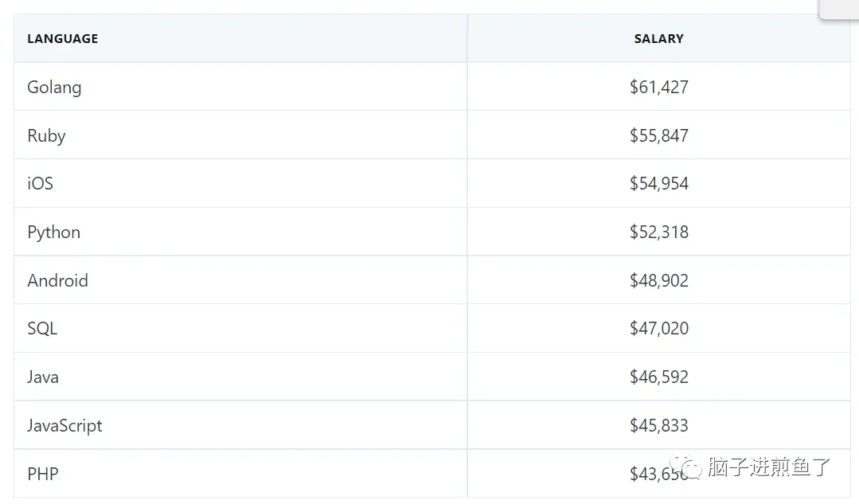Select the $55,847 salary value
The height and width of the screenshot is (504, 859).
coord(659,135)
